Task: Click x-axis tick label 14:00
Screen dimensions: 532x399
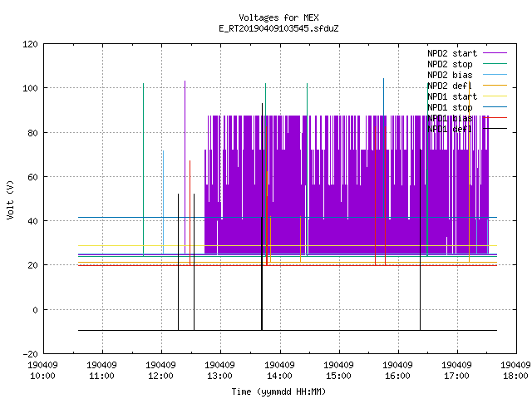Action: pyautogui.click(x=279, y=376)
